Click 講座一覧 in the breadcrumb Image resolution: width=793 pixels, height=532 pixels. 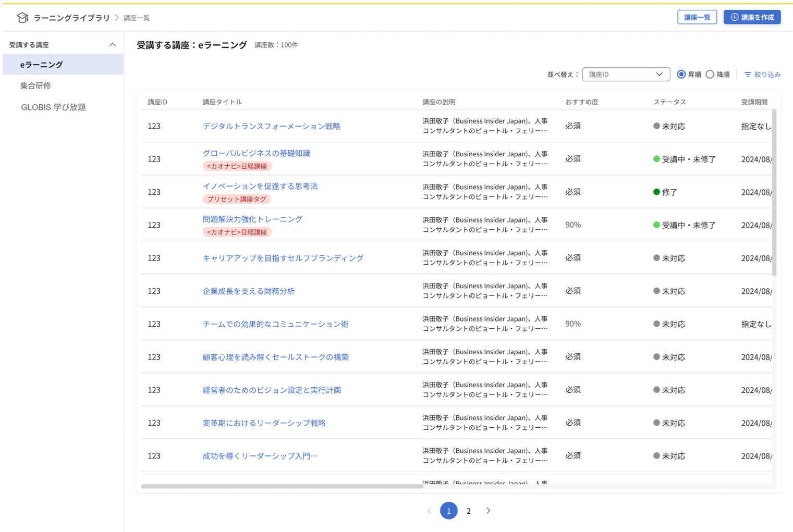point(136,17)
